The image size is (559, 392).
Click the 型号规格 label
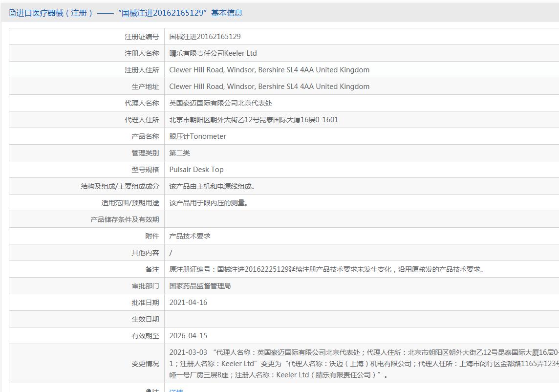click(145, 170)
